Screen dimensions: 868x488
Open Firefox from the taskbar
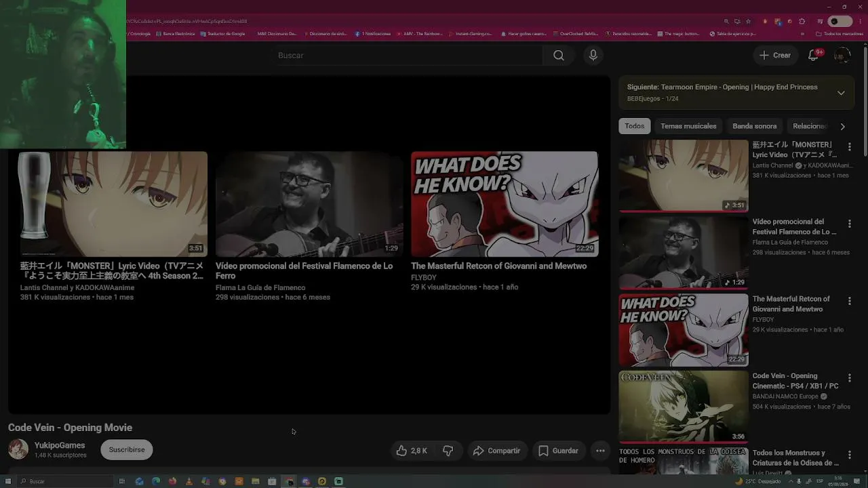pos(172,481)
